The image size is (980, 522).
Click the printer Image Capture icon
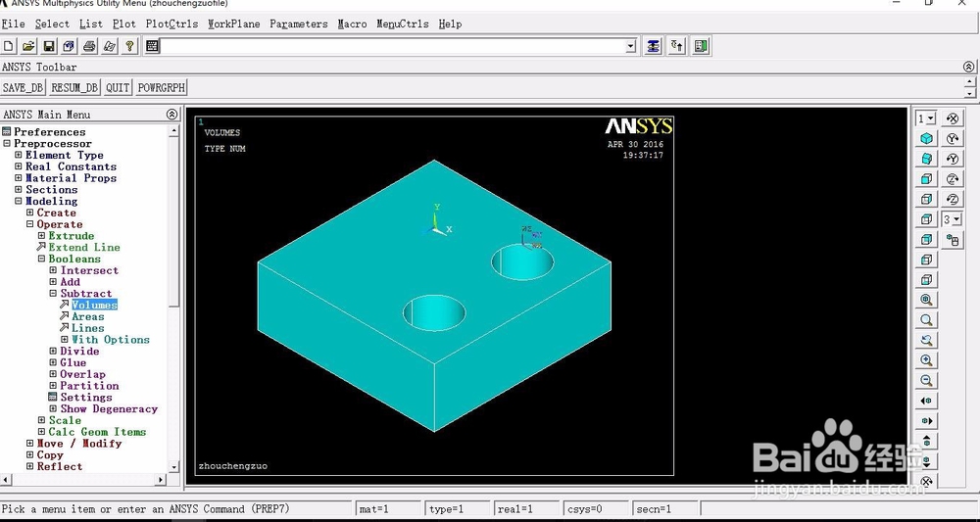[x=89, y=46]
